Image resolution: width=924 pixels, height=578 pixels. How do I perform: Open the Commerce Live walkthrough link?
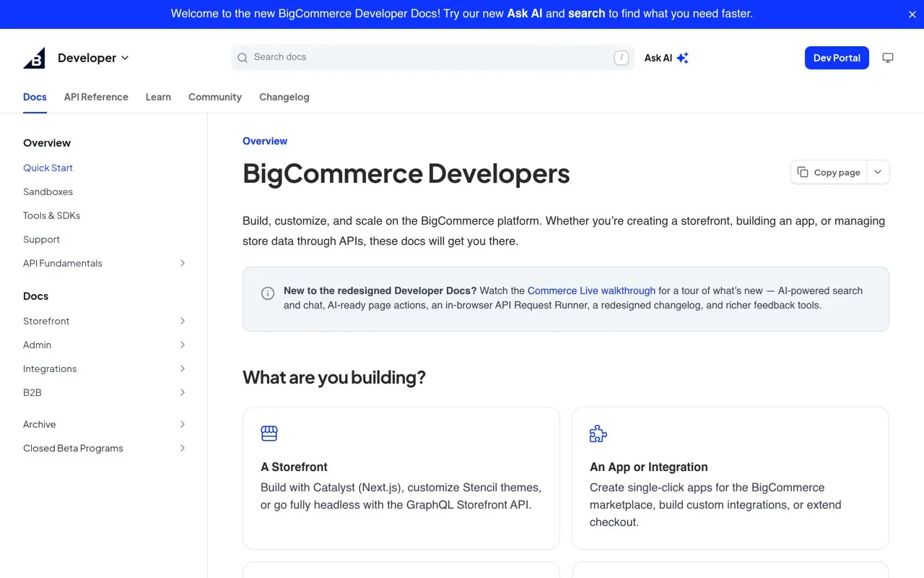point(591,290)
